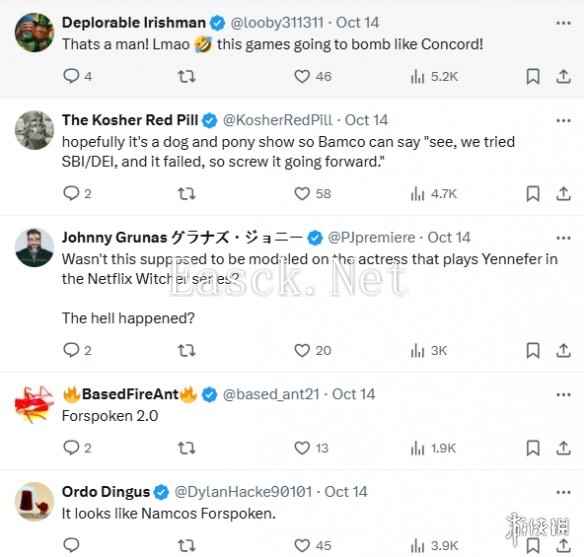Image resolution: width=584 pixels, height=557 pixels.
Task: Open Ordo Dingus profile name link
Action: click(x=106, y=492)
